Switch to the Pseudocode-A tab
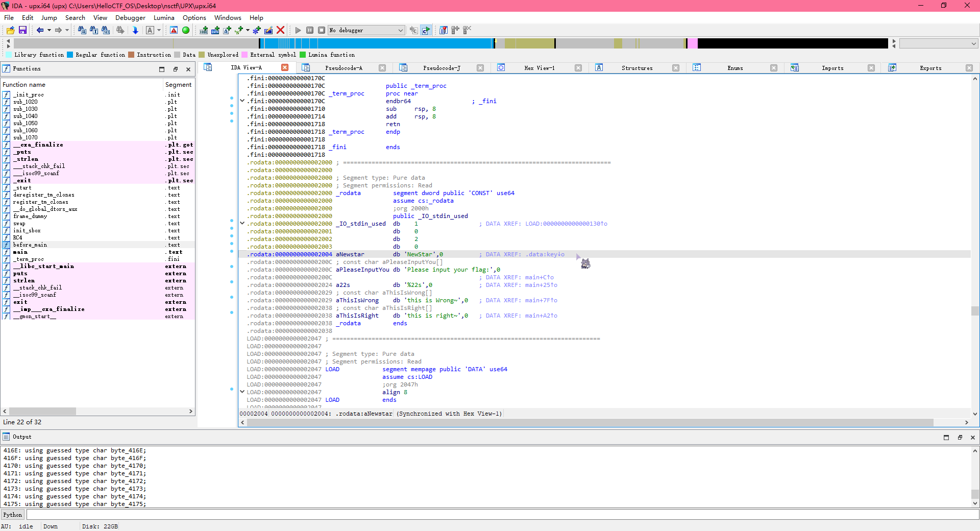The image size is (980, 531). 344,68
